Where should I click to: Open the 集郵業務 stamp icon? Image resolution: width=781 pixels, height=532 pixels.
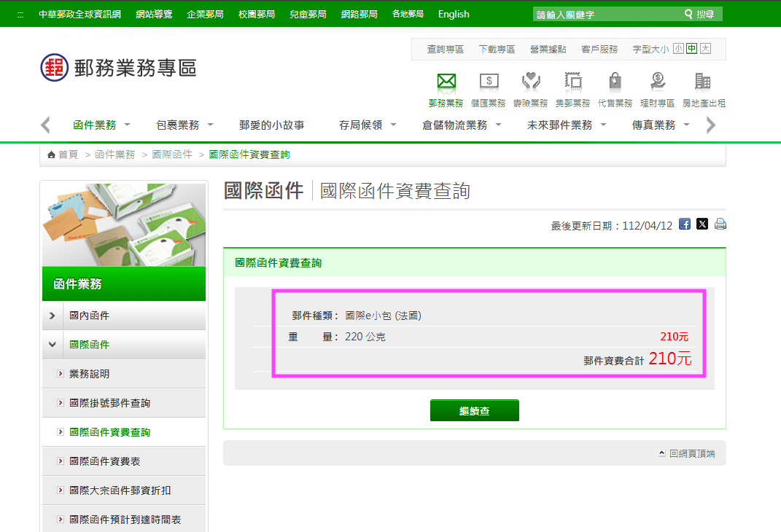[x=573, y=81]
